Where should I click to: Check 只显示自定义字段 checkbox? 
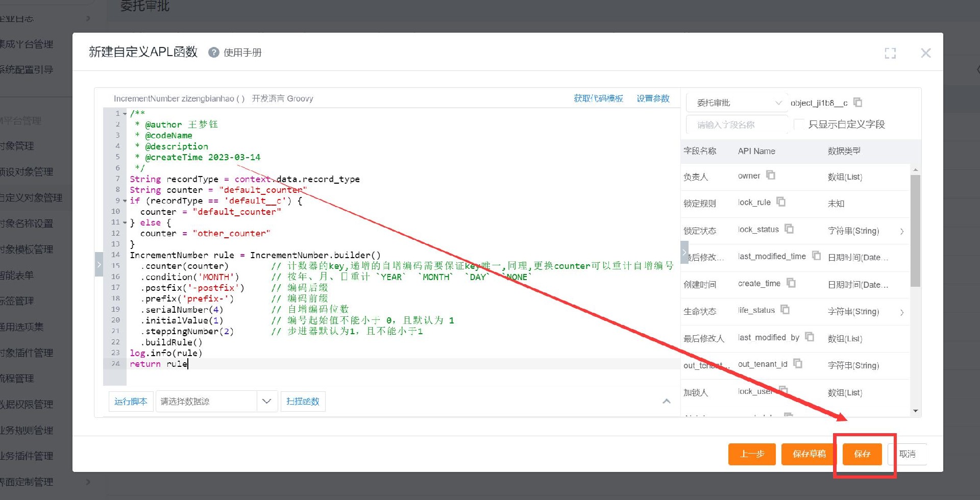[x=799, y=124]
